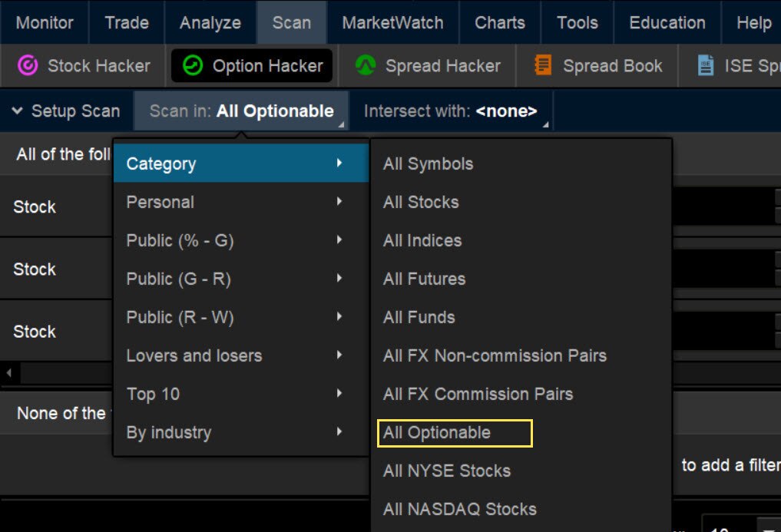Expand the Public (% - G) submenu
Viewport: 781px width, 532px height.
coord(241,240)
